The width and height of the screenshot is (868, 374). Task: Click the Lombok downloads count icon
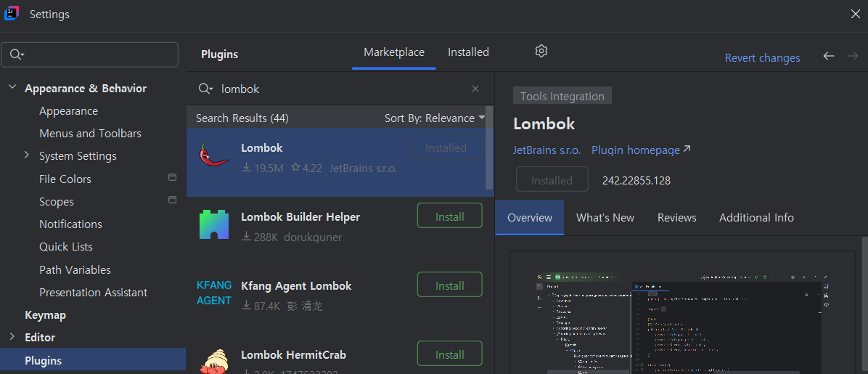click(x=247, y=167)
